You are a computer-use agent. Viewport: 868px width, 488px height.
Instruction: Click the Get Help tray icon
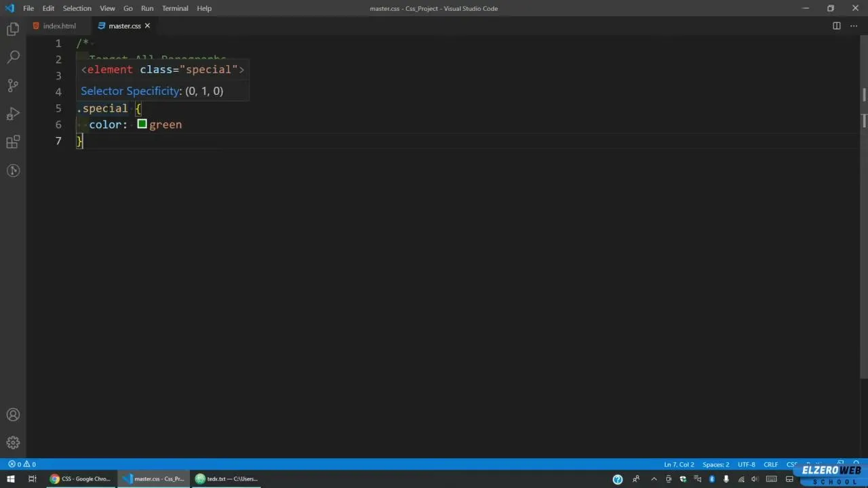617,479
